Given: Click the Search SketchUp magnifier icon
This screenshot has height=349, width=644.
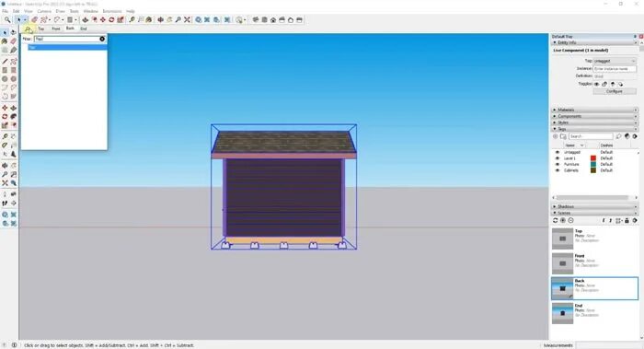Looking at the screenshot, I should [7, 19].
